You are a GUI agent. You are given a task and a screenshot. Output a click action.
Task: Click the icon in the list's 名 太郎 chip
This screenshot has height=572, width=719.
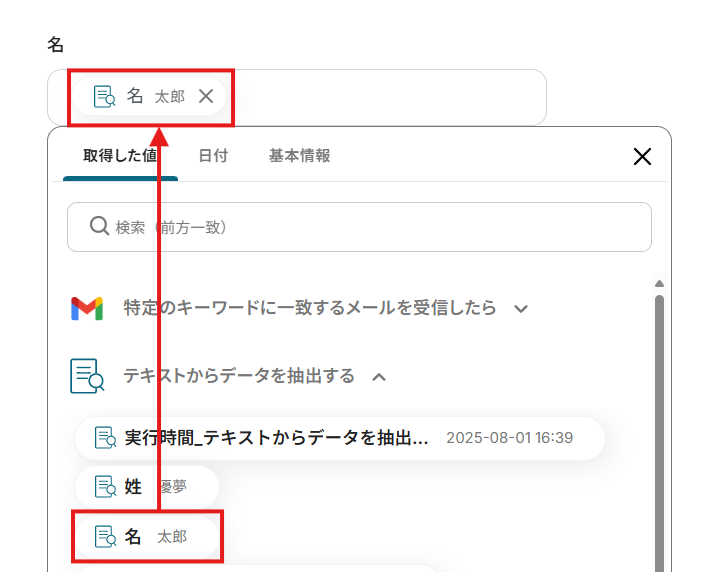(105, 536)
